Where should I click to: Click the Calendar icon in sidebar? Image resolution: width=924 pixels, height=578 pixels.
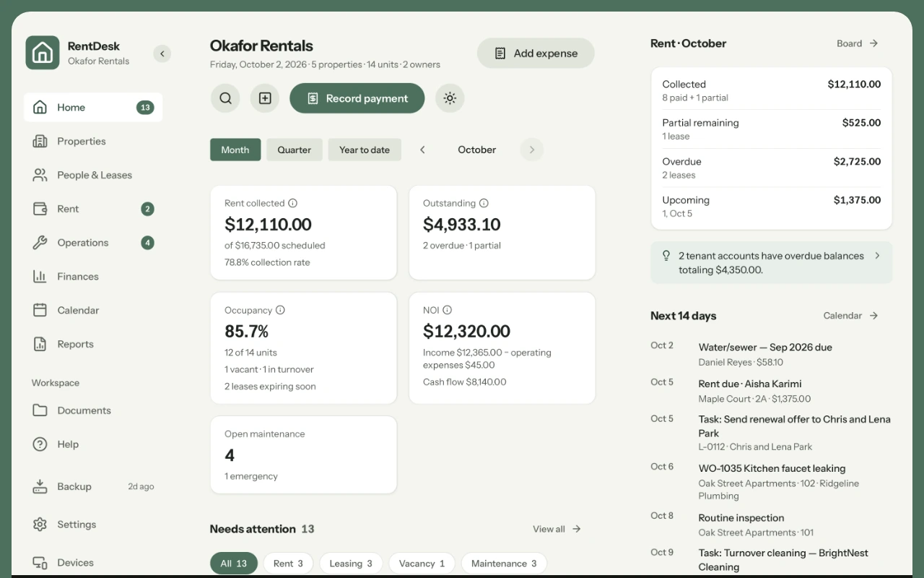point(40,310)
